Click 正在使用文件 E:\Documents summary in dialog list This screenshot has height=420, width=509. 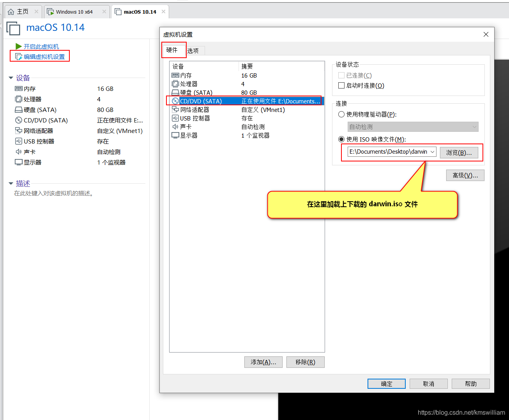[281, 101]
